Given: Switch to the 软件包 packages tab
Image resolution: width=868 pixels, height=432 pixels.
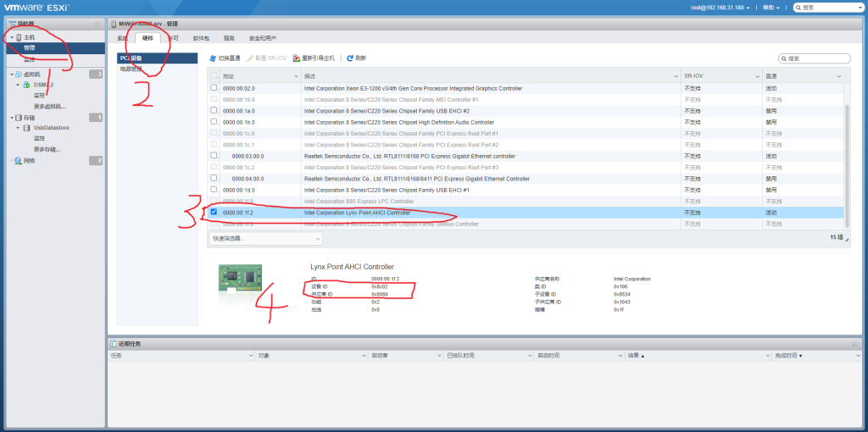Looking at the screenshot, I should 201,38.
